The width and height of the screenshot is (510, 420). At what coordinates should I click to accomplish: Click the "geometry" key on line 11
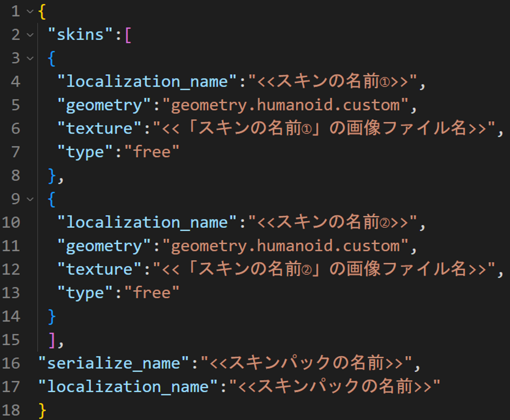tap(104, 246)
